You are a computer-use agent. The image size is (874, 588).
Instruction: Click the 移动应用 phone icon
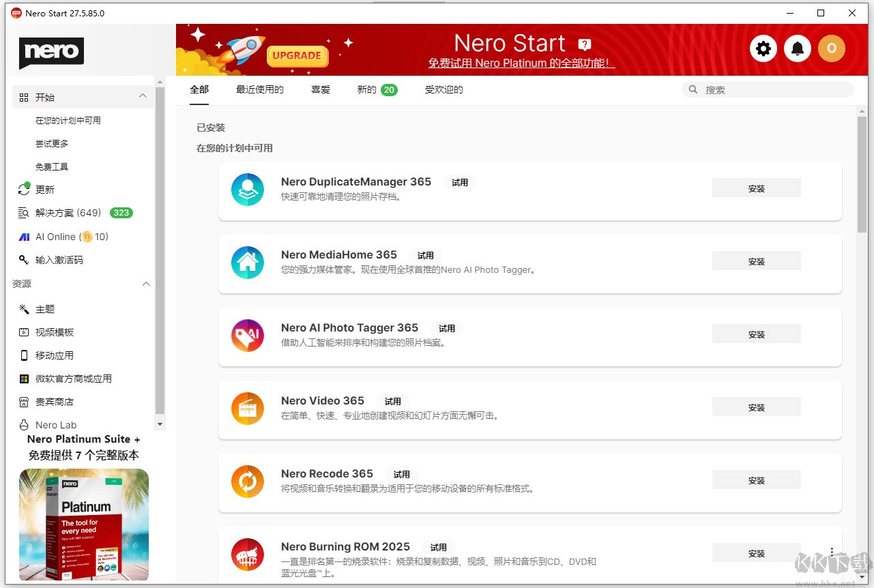[x=24, y=355]
